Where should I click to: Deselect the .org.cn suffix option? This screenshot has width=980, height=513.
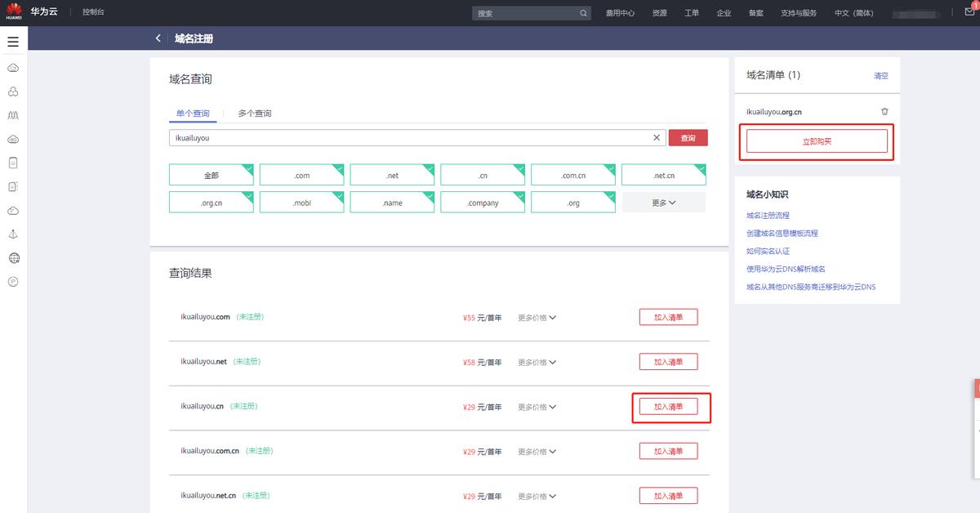[211, 203]
